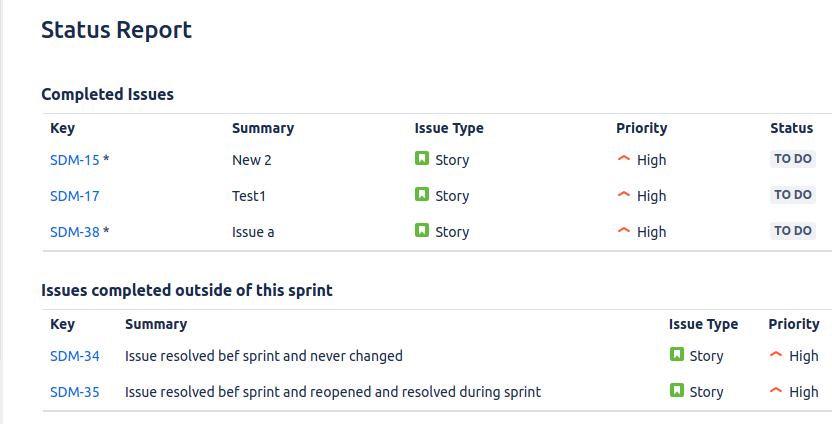This screenshot has height=424, width=832.
Task: Click High priority arrow icon for SDM-17
Action: (x=624, y=194)
